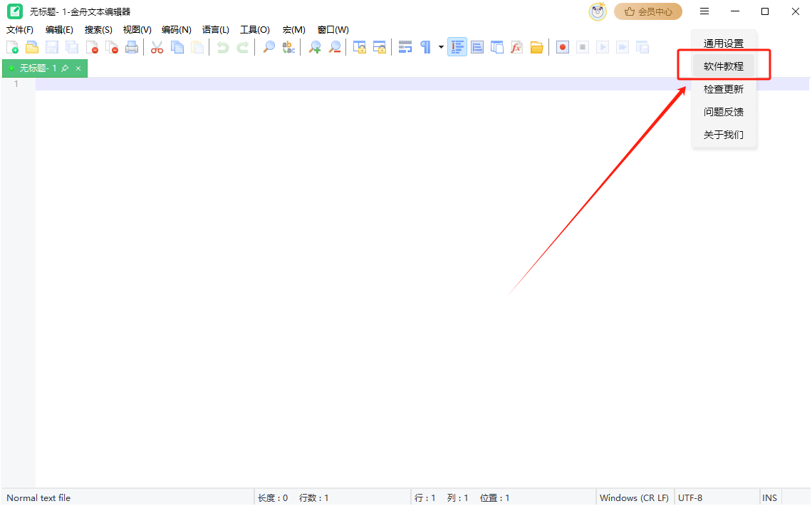
Task: Open the 搜索(S) menu
Action: coord(98,30)
